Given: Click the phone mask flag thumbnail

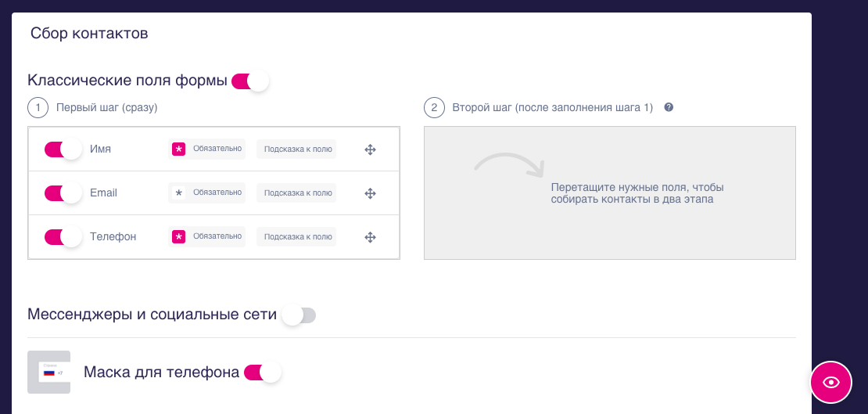Looking at the screenshot, I should tap(49, 373).
